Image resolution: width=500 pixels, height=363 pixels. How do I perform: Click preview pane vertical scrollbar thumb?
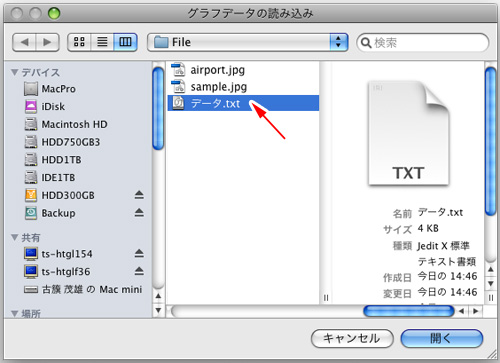coord(490,141)
